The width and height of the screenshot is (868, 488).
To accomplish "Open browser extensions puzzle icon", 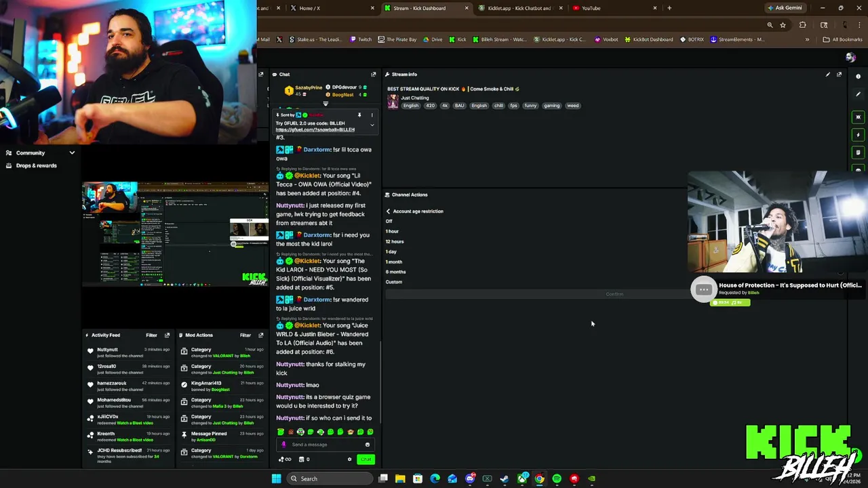I will [803, 25].
